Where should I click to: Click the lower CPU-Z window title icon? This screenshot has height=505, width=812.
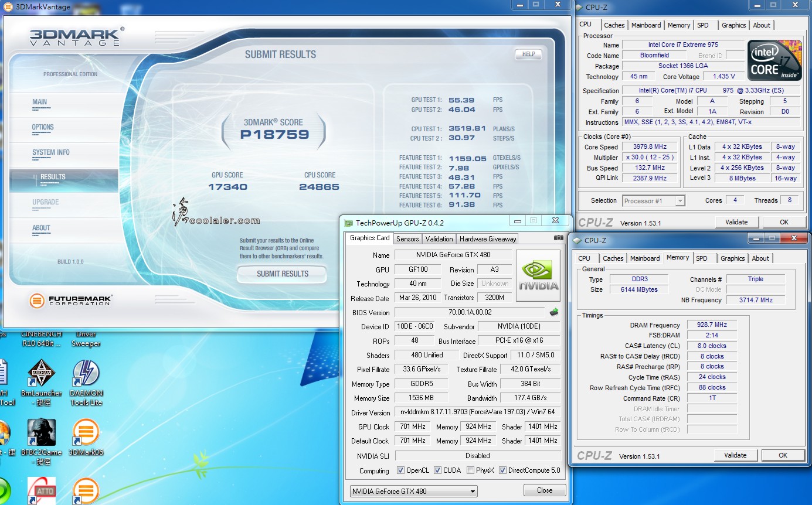(x=576, y=240)
